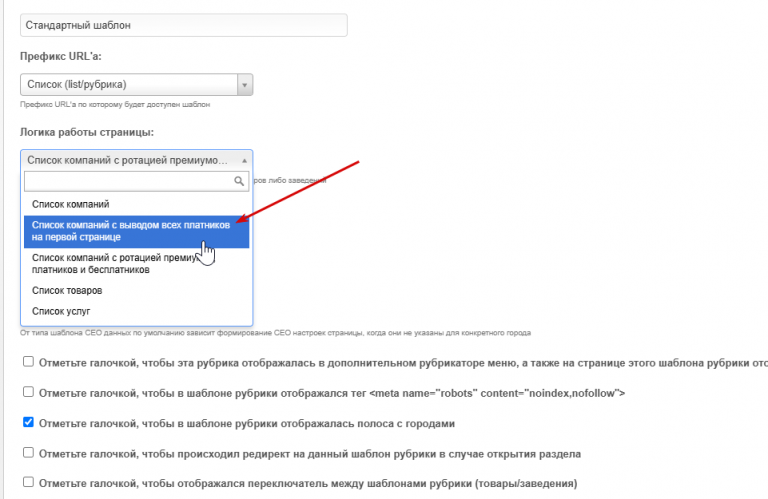Click the 'Префикс URL'а:' label
The image size is (768, 499).
pos(61,56)
